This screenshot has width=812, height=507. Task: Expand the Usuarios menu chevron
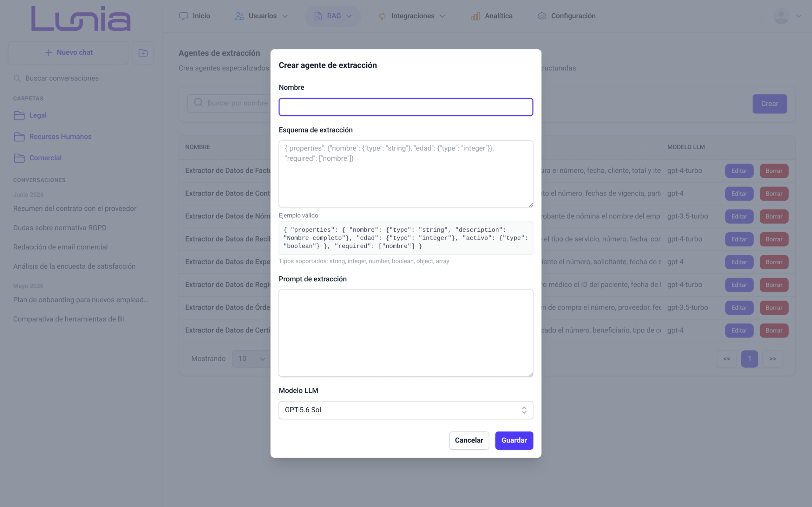[285, 16]
